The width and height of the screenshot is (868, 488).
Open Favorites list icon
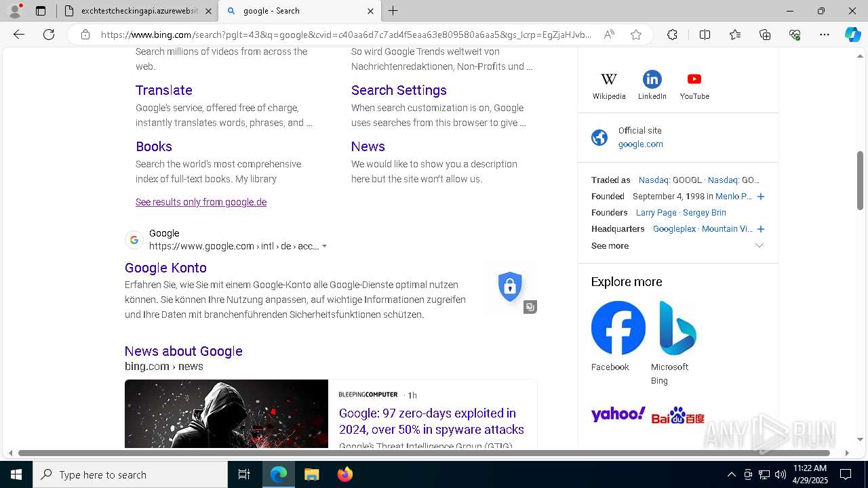pyautogui.click(x=735, y=35)
